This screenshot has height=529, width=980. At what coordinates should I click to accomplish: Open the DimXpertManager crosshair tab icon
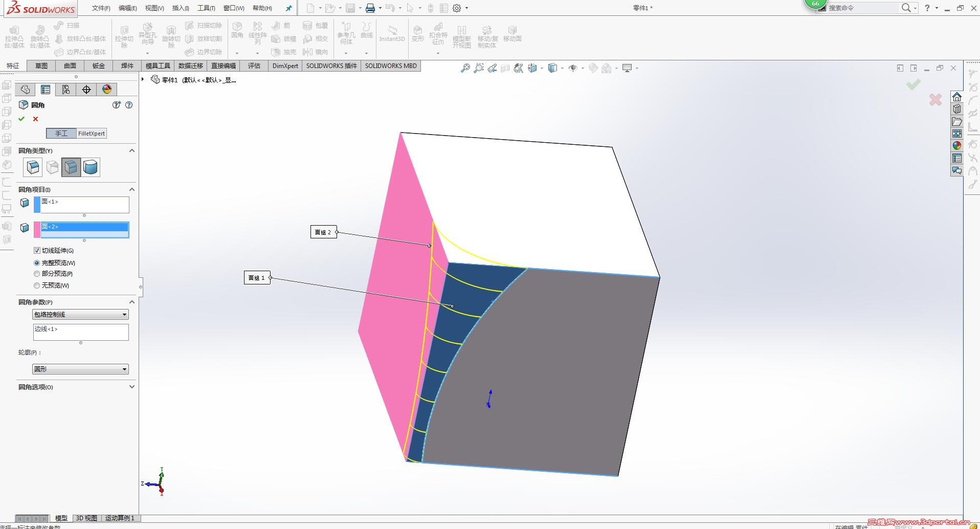point(86,90)
